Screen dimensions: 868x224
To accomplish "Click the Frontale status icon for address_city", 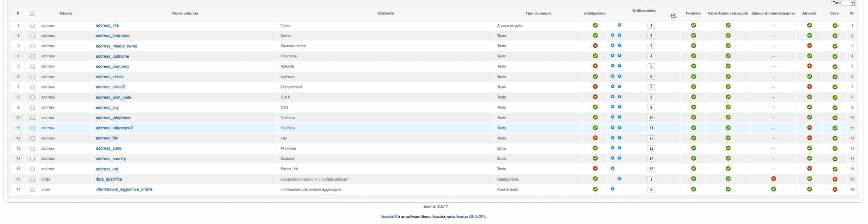I will [x=694, y=107].
